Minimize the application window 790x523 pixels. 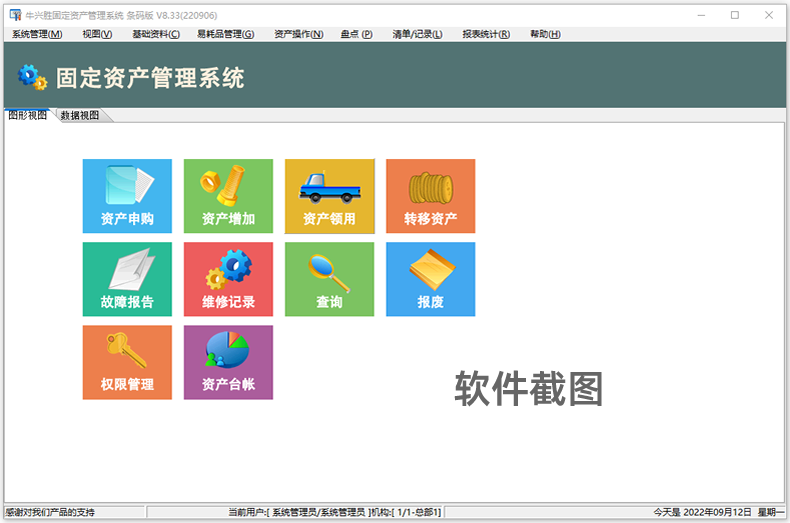tap(701, 15)
